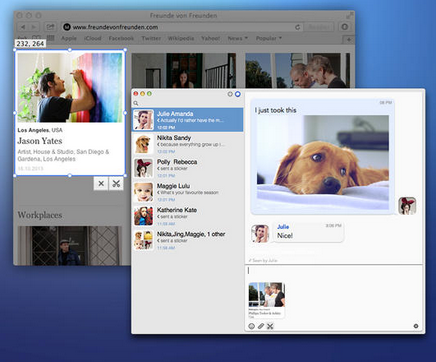Click Katherine Kate's avatar in chat list

tap(144, 216)
